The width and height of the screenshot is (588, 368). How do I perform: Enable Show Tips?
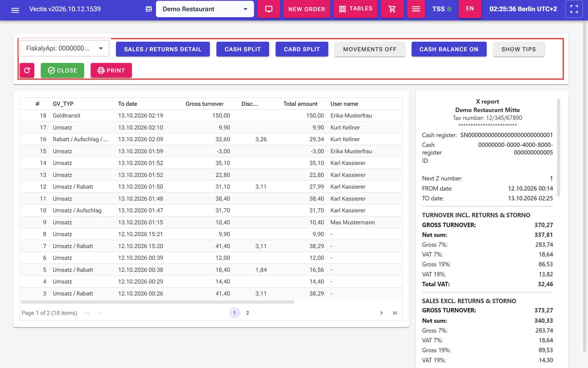519,49
